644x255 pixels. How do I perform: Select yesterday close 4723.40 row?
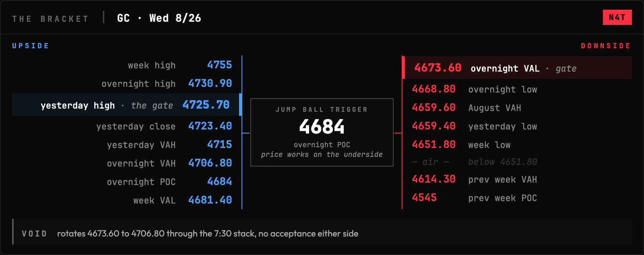coord(126,126)
